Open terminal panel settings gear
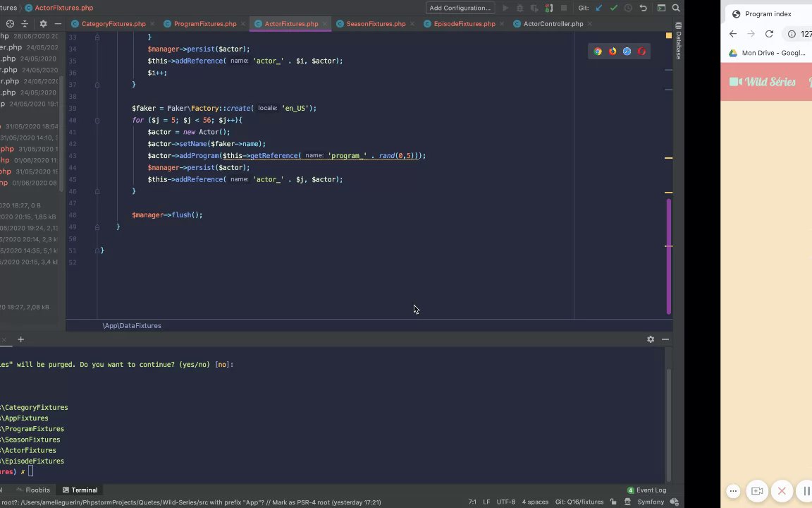This screenshot has width=812, height=508. (x=651, y=339)
